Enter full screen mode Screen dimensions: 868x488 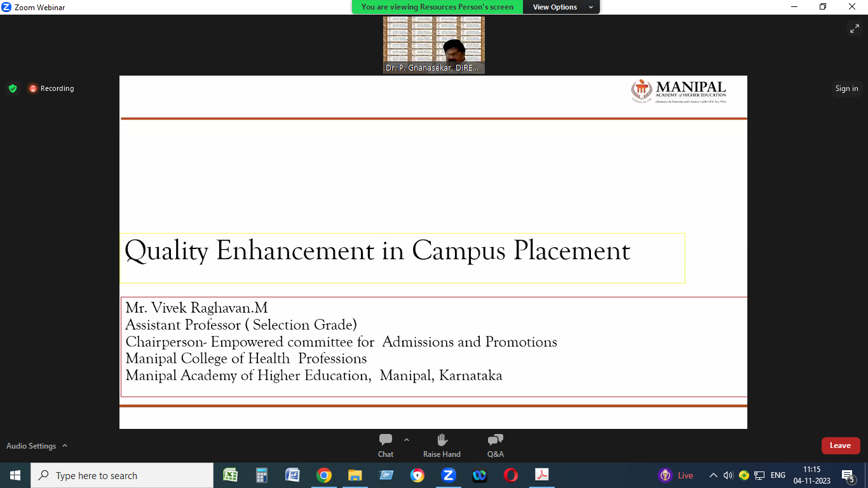click(x=855, y=28)
